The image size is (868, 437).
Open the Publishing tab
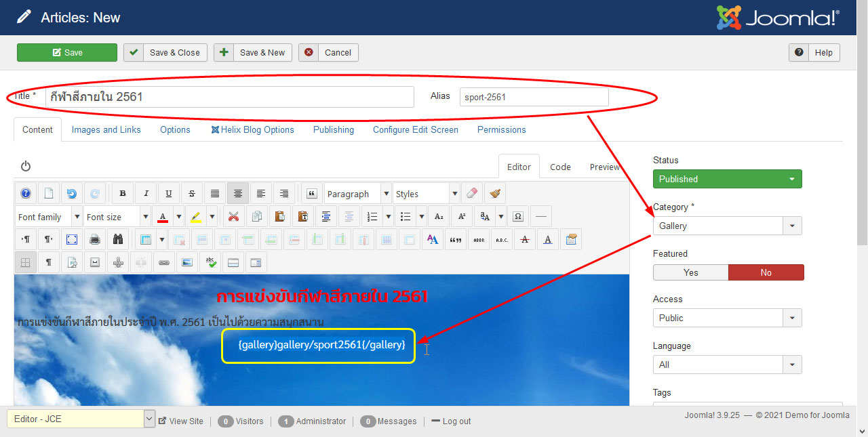pos(333,129)
